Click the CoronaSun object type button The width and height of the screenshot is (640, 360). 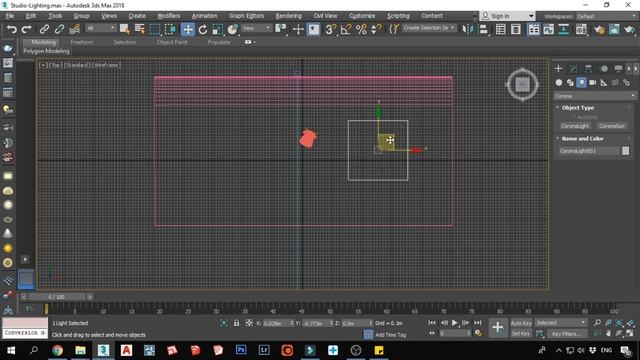(x=611, y=126)
